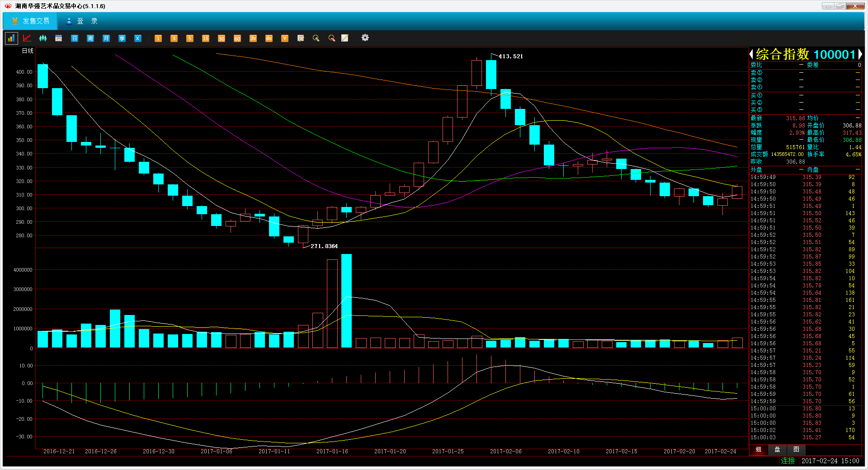Viewport: 868px width, 470px height.
Task: Click the 连接 connection status
Action: (x=788, y=461)
